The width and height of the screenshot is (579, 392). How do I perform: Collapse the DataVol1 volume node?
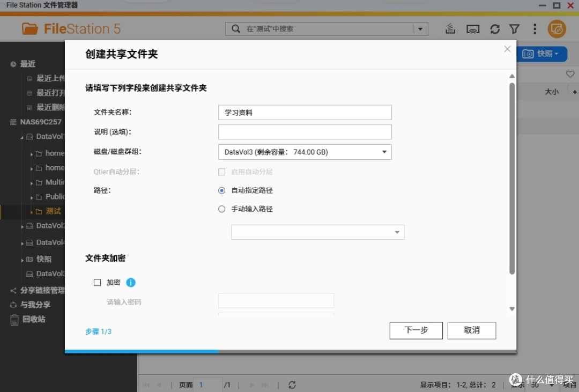[22, 137]
